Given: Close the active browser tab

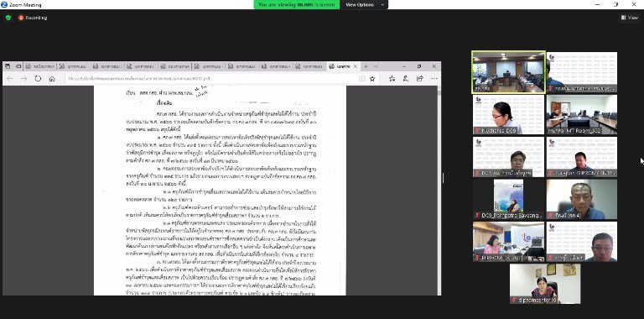Looking at the screenshot, I should (356, 66).
